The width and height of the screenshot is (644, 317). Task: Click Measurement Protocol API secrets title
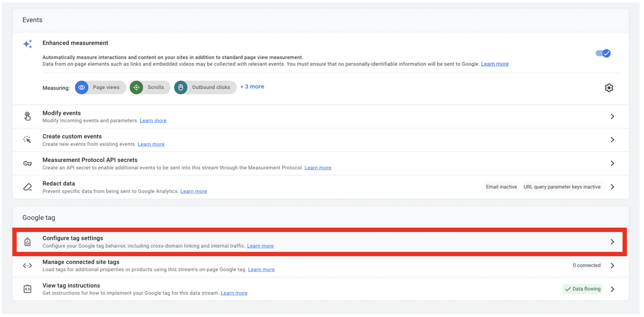click(90, 160)
